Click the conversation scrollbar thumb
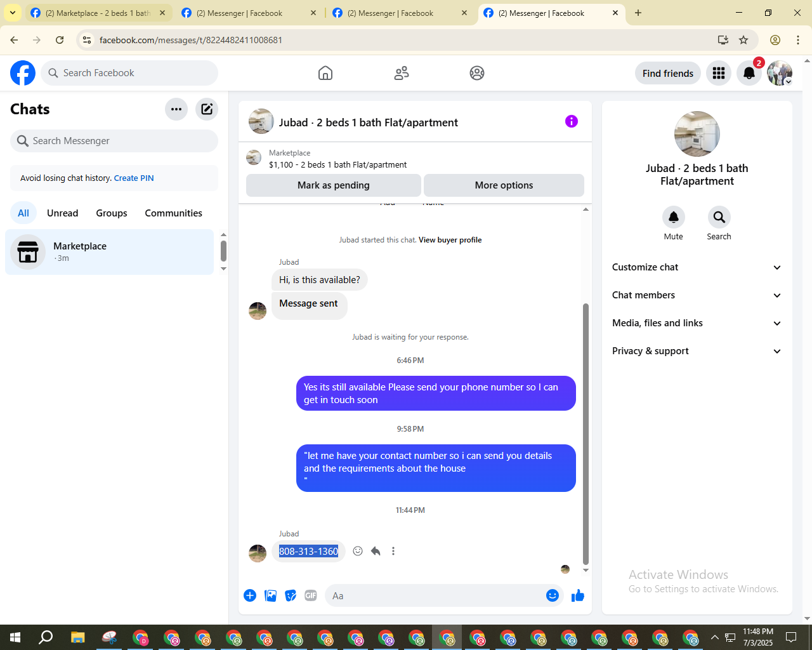The width and height of the screenshot is (812, 650). pyautogui.click(x=586, y=434)
